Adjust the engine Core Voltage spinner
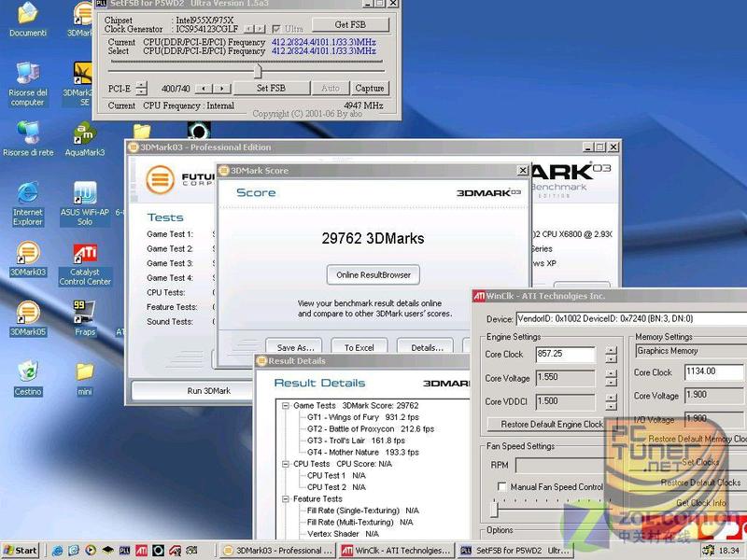This screenshot has width=747, height=560. 611,379
